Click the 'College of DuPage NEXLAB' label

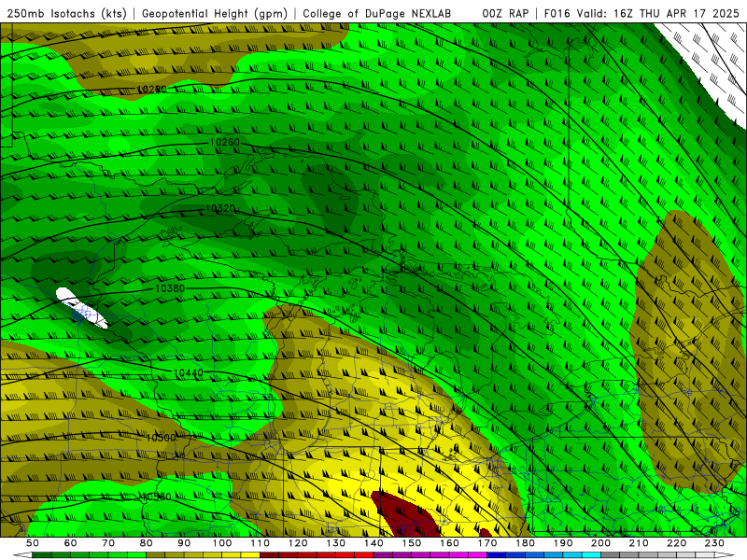tap(377, 14)
